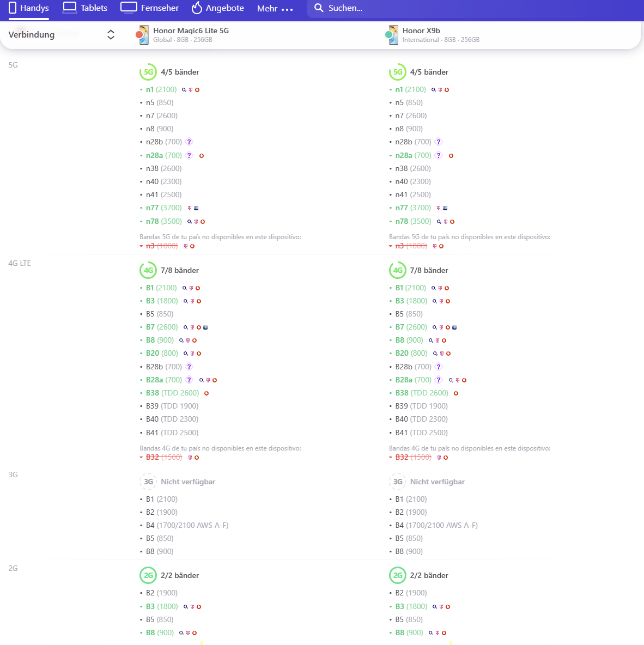Image resolution: width=644 pixels, height=645 pixels.
Task: Click the 4G badge under Honor X9b
Action: coord(398,270)
